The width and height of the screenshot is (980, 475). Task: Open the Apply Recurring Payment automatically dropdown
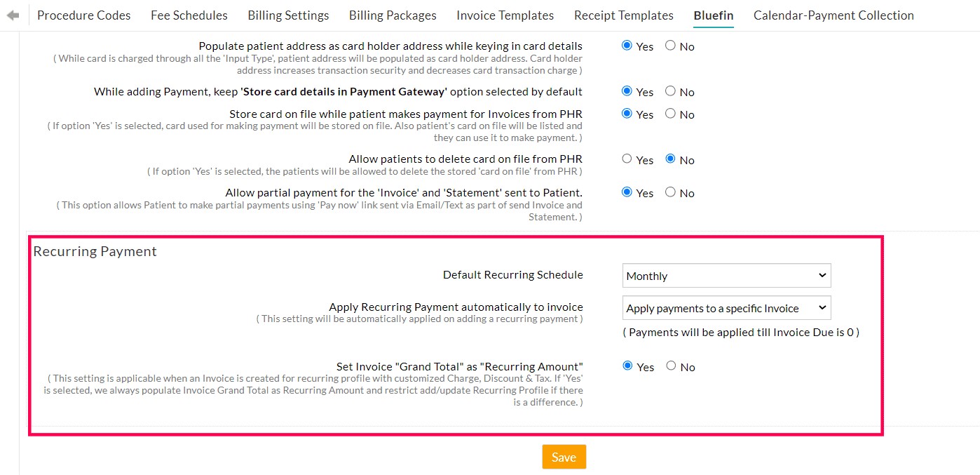click(726, 307)
